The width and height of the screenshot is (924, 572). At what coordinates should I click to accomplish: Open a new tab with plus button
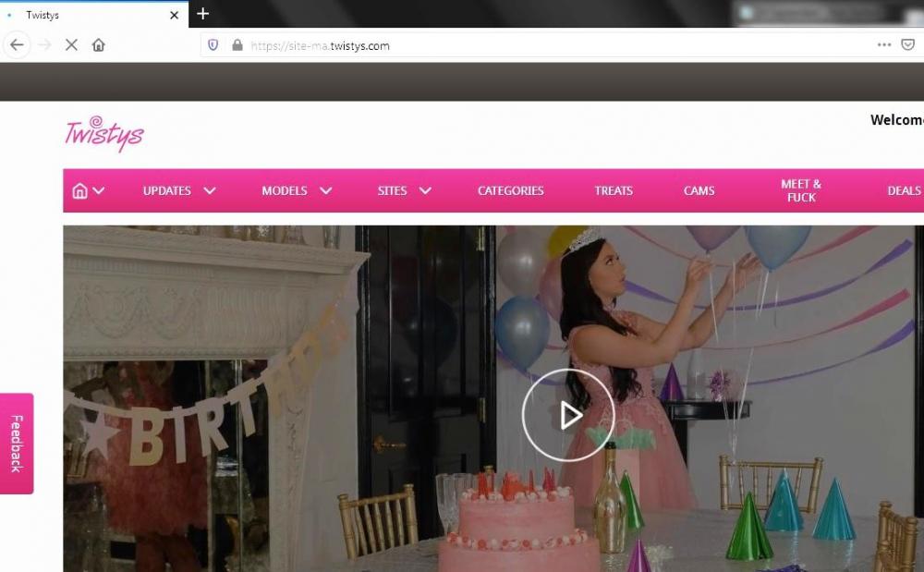click(203, 14)
